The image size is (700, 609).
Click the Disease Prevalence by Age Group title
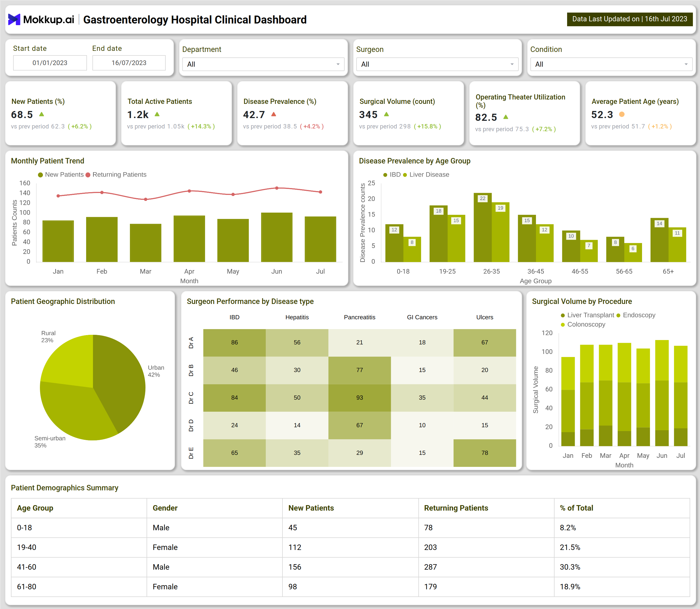click(415, 161)
